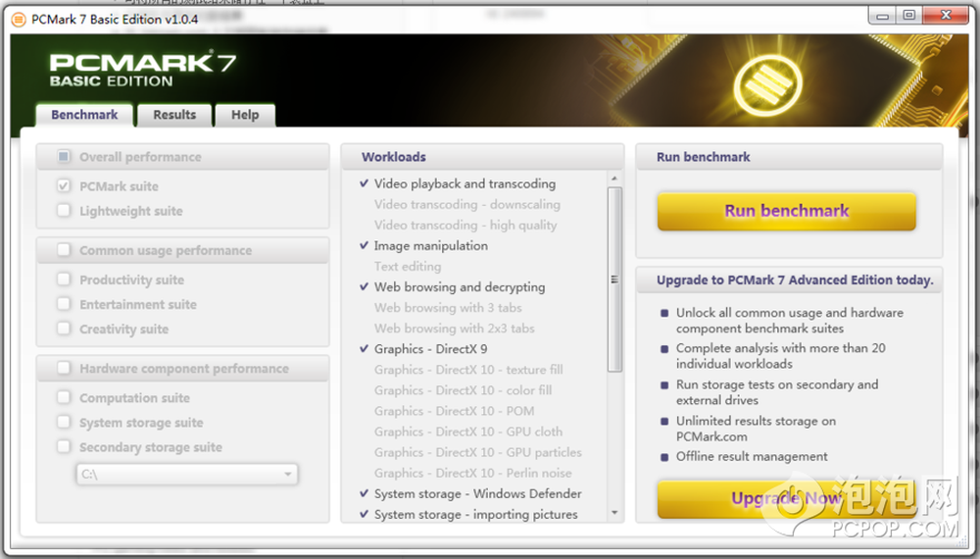Select 'Video transcoding - high quality' workload
Screen dimensions: 980x559
pyautogui.click(x=465, y=226)
